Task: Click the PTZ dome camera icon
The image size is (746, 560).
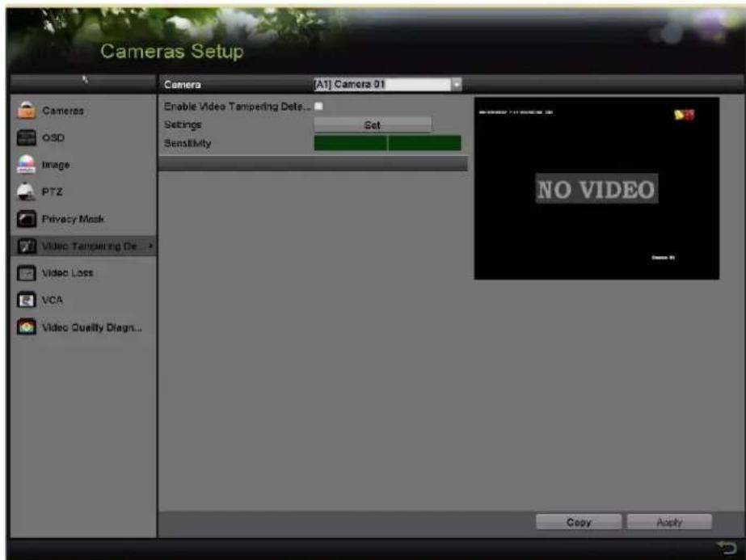Action: (26, 192)
